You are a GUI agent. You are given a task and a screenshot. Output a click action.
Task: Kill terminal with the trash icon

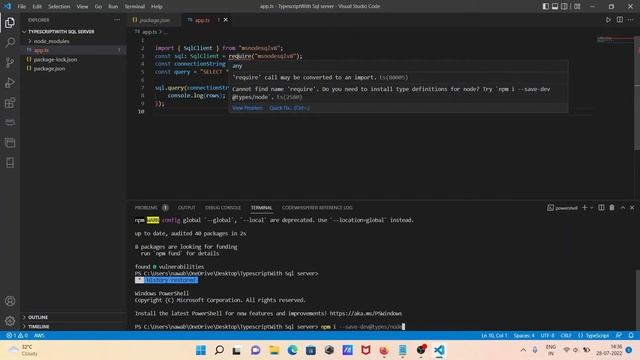coord(612,207)
